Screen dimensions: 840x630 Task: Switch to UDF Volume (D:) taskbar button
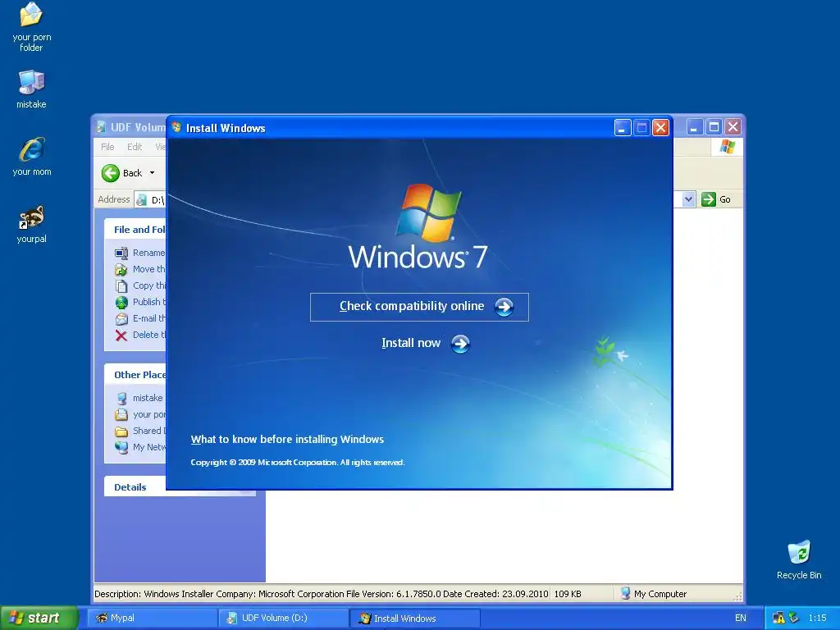coord(283,618)
